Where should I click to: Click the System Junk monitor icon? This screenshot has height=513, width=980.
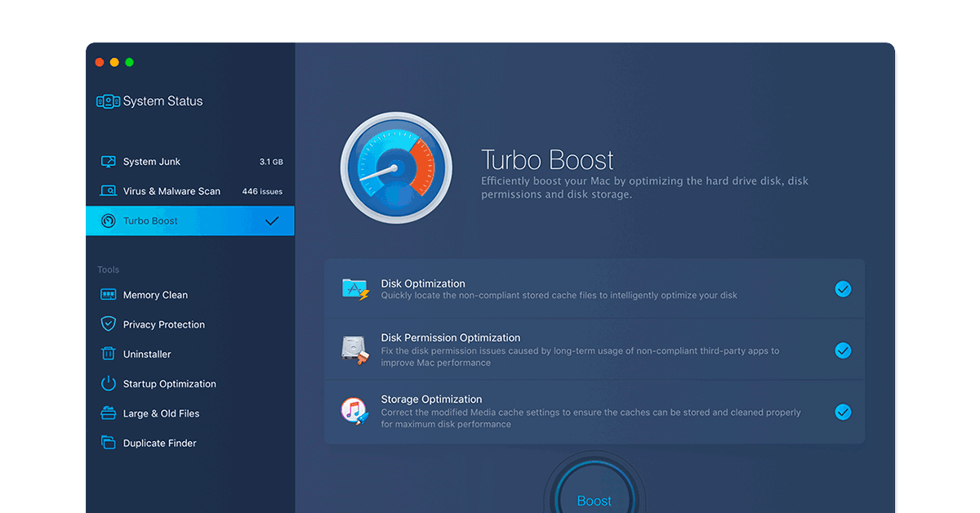coord(108,162)
